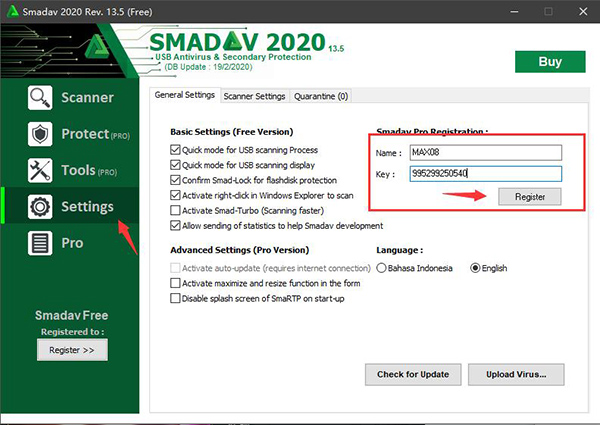Click the Pro list icon
The image size is (600, 425).
click(40, 243)
